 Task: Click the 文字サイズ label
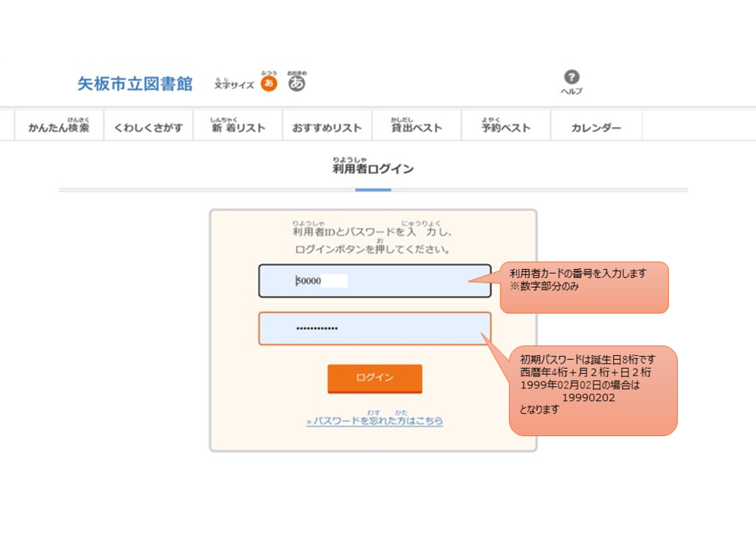(x=234, y=84)
